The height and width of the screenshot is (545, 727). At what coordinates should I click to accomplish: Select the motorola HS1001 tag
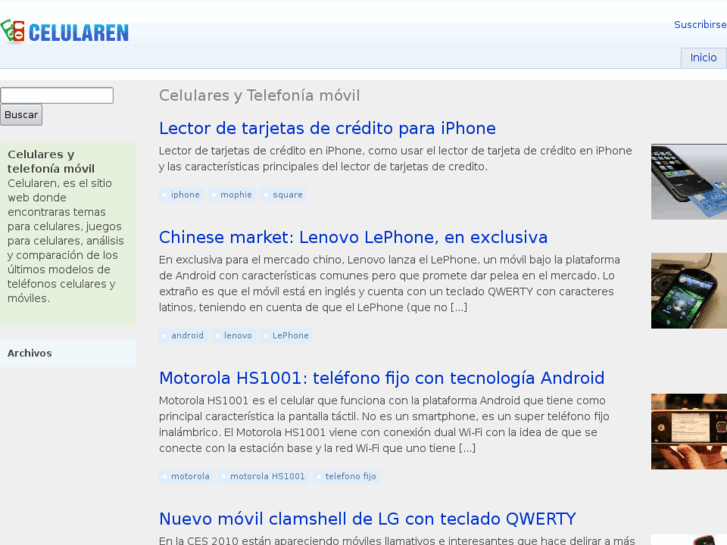[x=263, y=476]
